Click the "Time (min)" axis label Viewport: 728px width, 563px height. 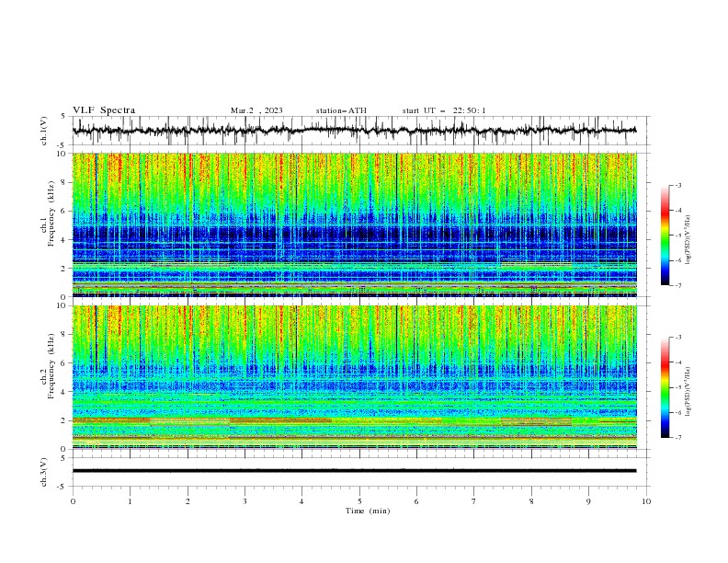(x=368, y=511)
